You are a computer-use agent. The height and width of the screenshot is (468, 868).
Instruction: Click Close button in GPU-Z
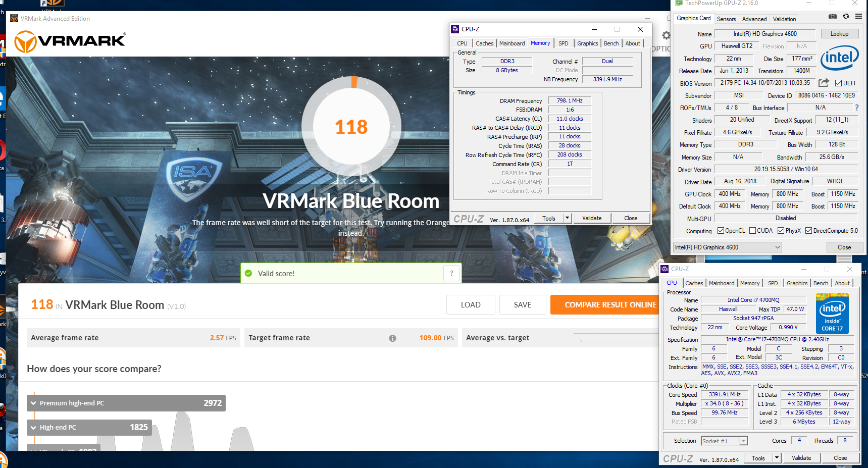844,247
